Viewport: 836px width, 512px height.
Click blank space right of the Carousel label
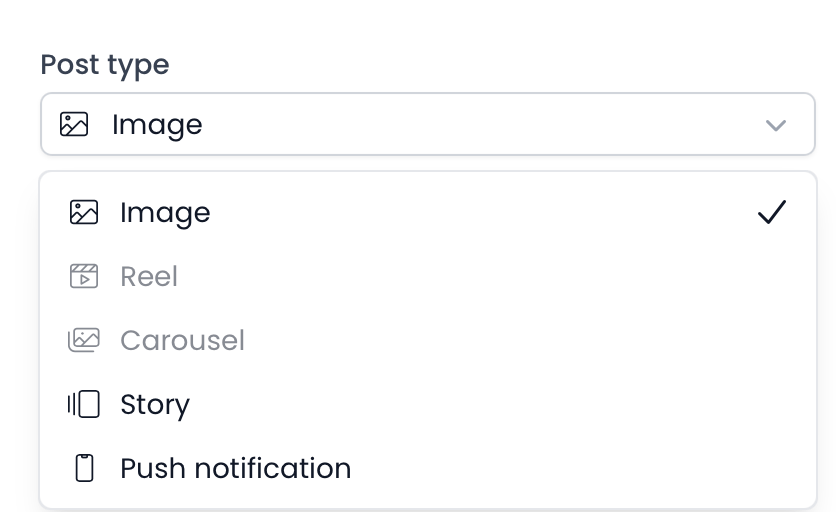(x=520, y=340)
